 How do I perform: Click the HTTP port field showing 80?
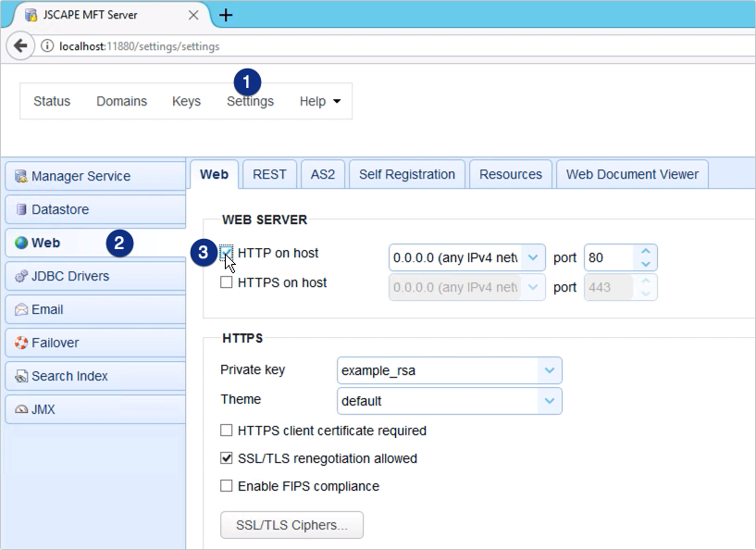[610, 257]
